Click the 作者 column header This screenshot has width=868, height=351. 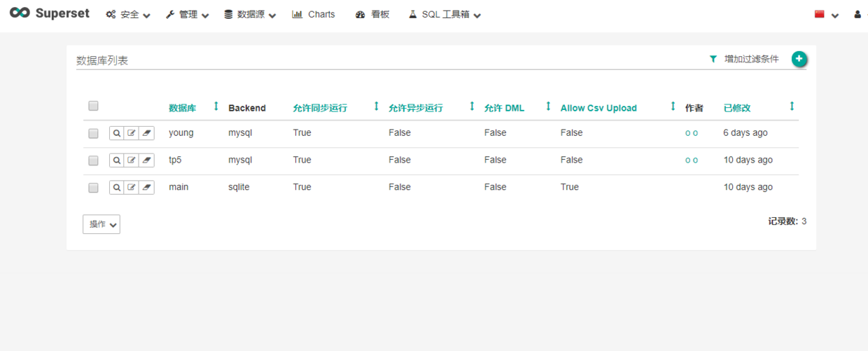coord(694,108)
